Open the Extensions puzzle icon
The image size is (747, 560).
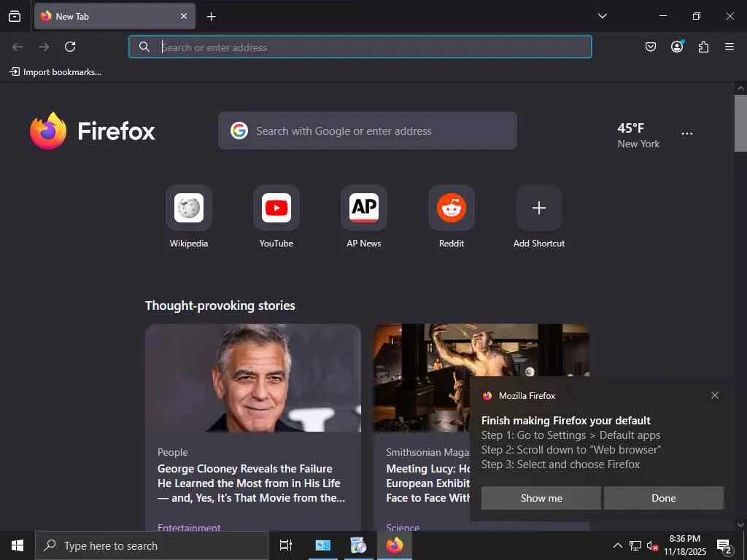(703, 47)
